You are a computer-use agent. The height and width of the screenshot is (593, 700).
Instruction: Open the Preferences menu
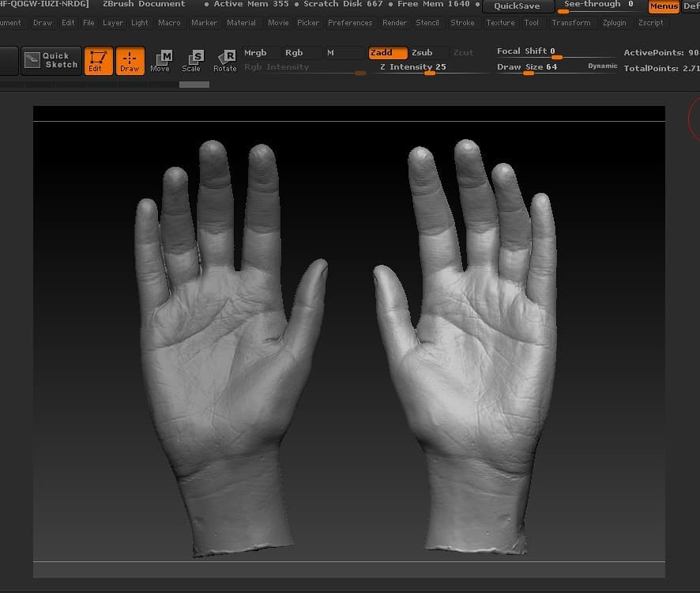(x=350, y=23)
